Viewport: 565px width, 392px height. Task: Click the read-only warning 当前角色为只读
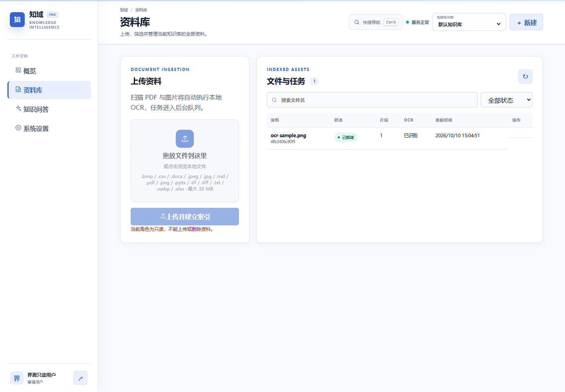coord(172,229)
